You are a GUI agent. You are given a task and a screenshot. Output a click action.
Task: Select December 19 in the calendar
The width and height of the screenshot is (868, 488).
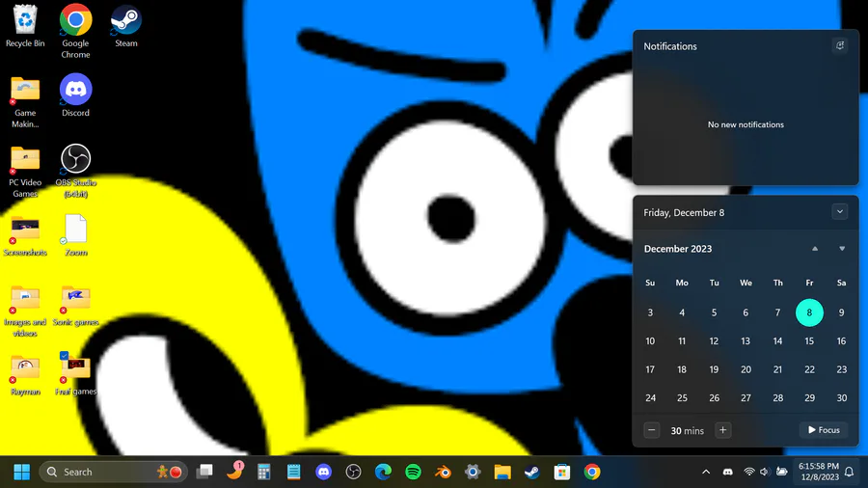714,369
